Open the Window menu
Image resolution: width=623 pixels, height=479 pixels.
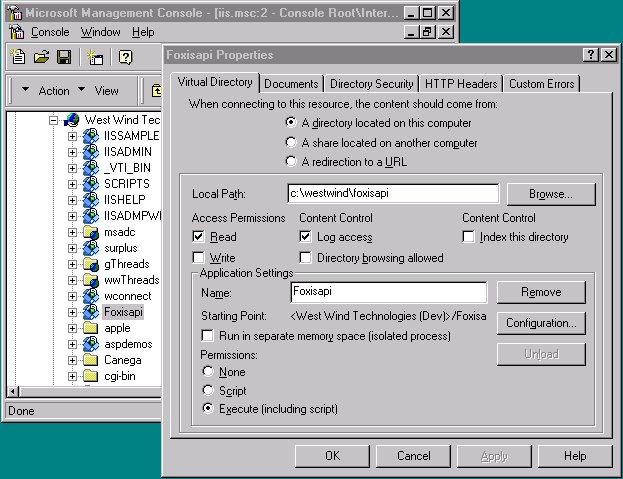point(101,32)
